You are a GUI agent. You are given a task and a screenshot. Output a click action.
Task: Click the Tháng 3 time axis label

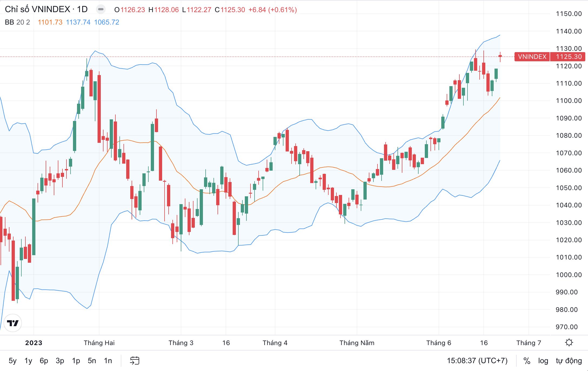click(181, 343)
